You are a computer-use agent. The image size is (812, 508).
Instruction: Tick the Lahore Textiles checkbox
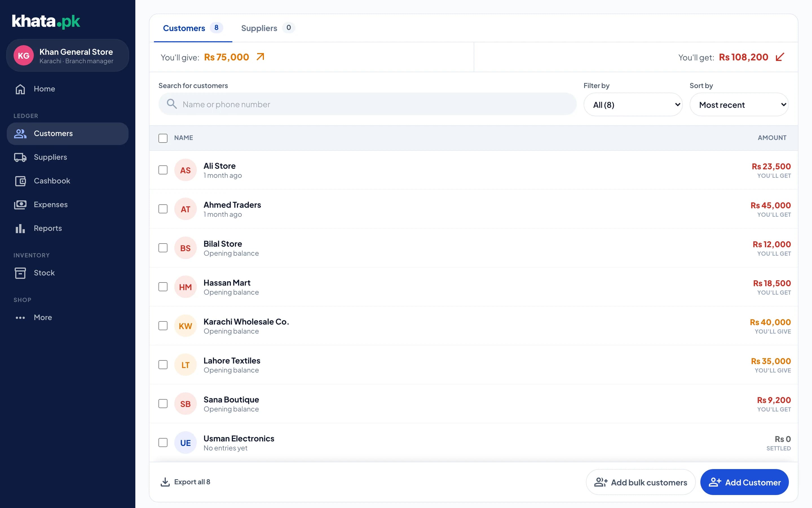(163, 365)
